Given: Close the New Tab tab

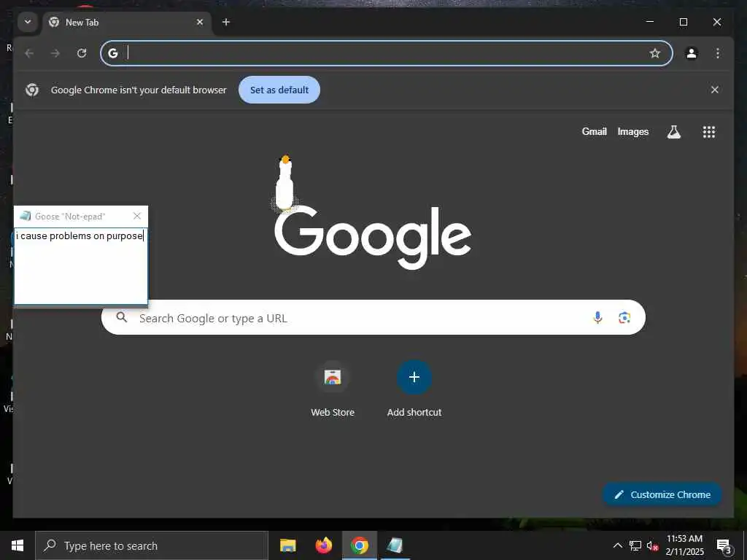Looking at the screenshot, I should 200,22.
